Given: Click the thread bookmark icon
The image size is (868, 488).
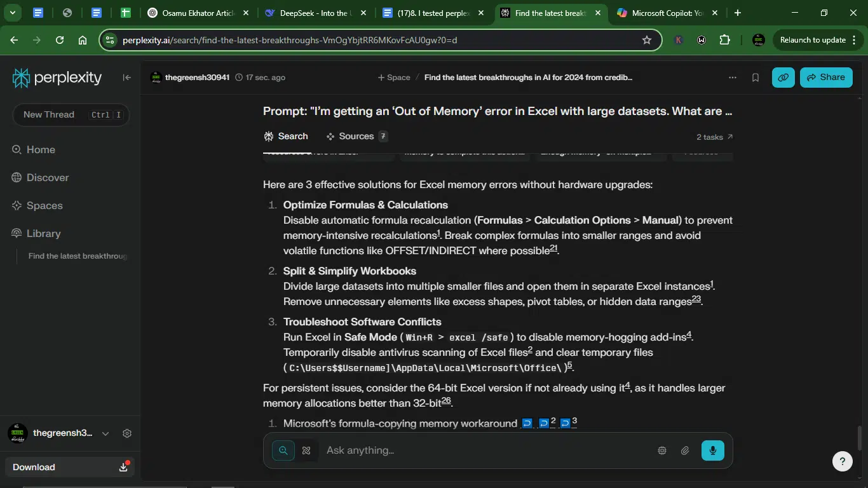Looking at the screenshot, I should (756, 78).
